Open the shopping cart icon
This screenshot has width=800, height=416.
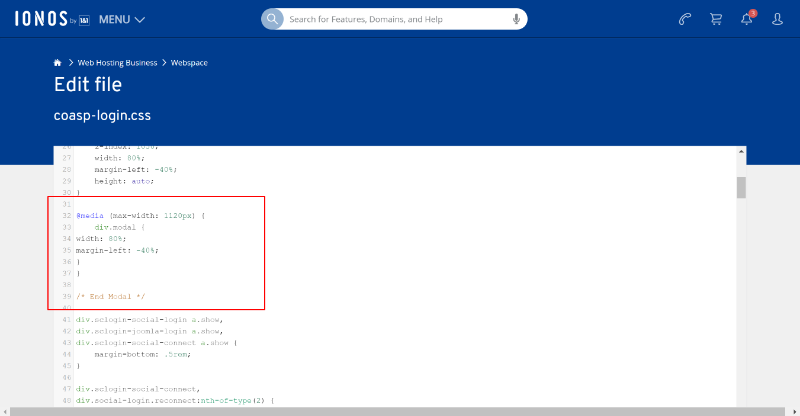716,19
